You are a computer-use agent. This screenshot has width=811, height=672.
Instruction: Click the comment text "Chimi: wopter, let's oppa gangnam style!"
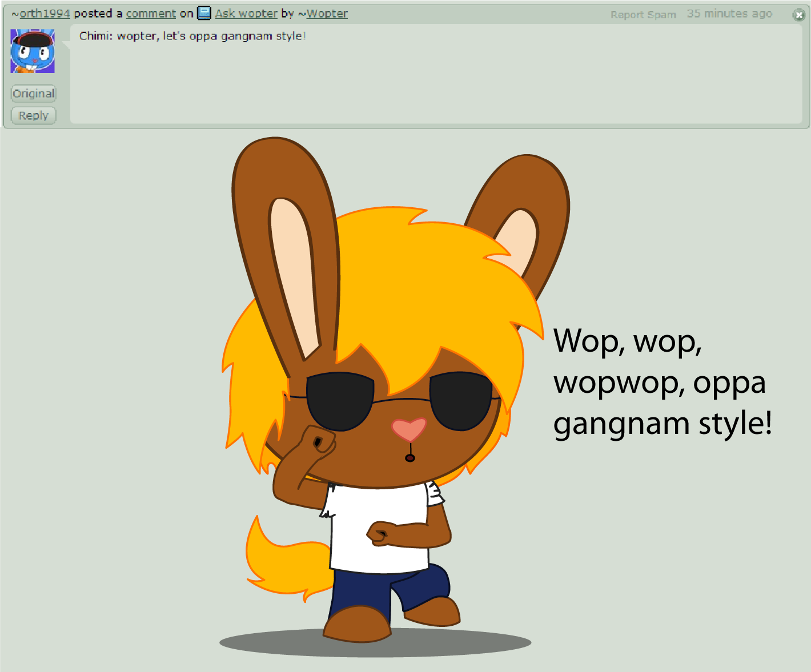[192, 36]
